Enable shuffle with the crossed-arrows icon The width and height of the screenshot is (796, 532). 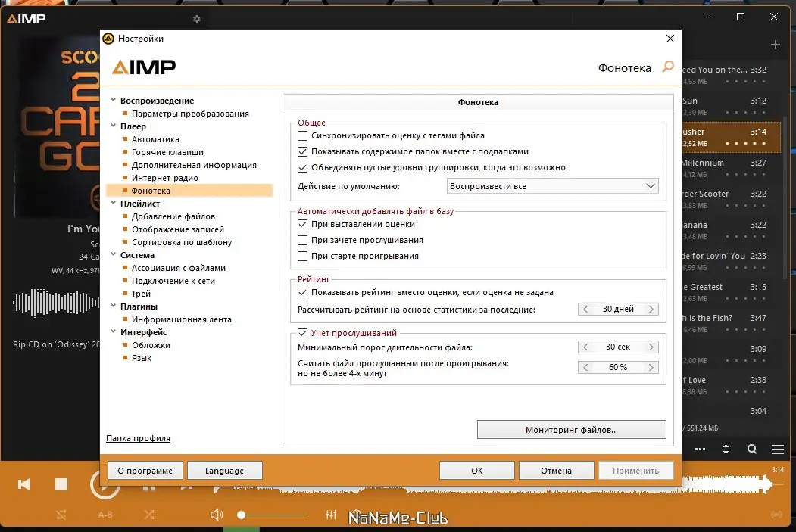pyautogui.click(x=149, y=514)
